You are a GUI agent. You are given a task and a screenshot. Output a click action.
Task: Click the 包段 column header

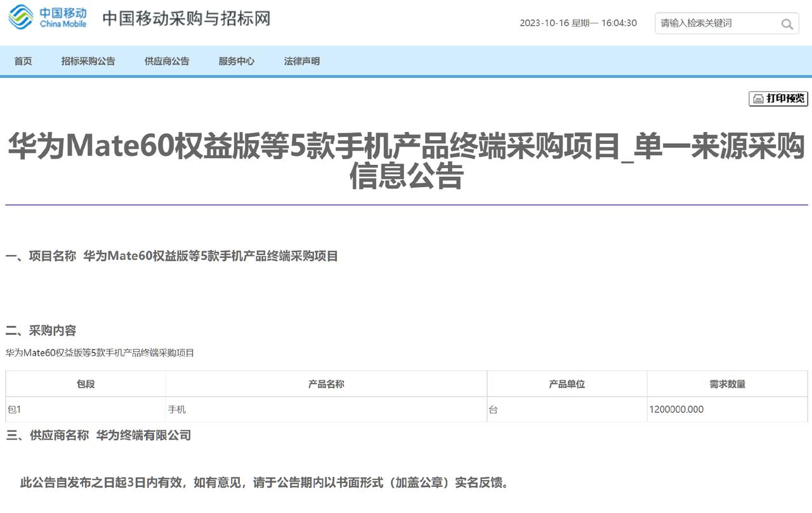click(x=86, y=384)
